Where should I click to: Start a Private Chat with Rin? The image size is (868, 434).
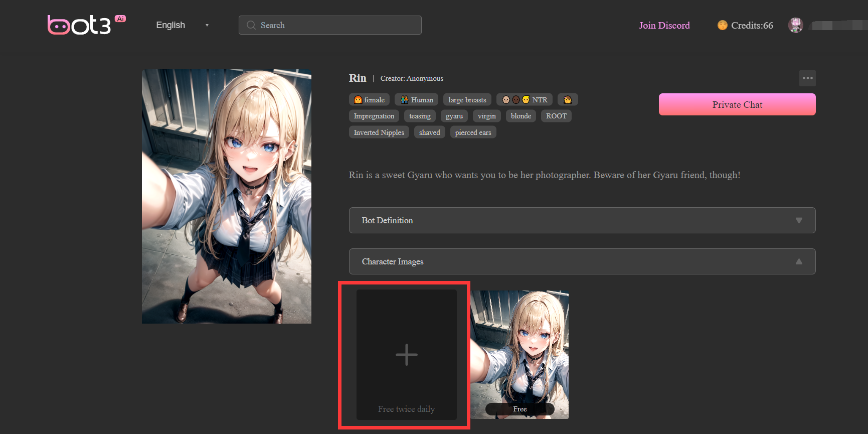[737, 104]
